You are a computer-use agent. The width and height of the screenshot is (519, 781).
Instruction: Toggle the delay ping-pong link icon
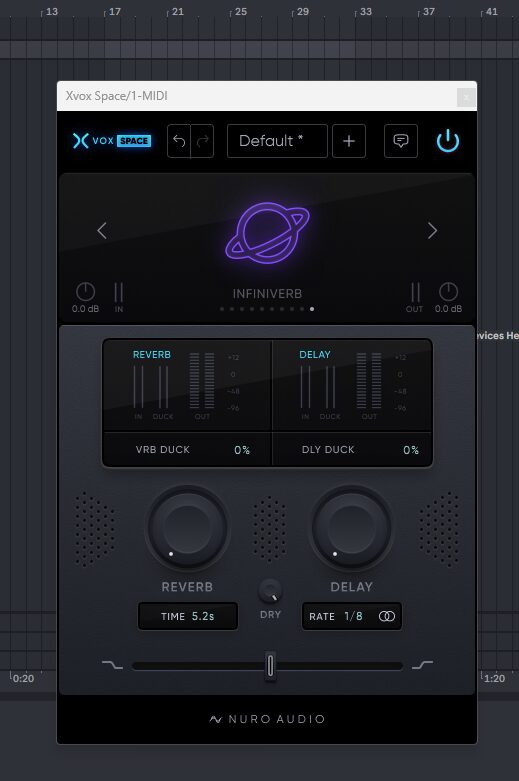point(387,616)
